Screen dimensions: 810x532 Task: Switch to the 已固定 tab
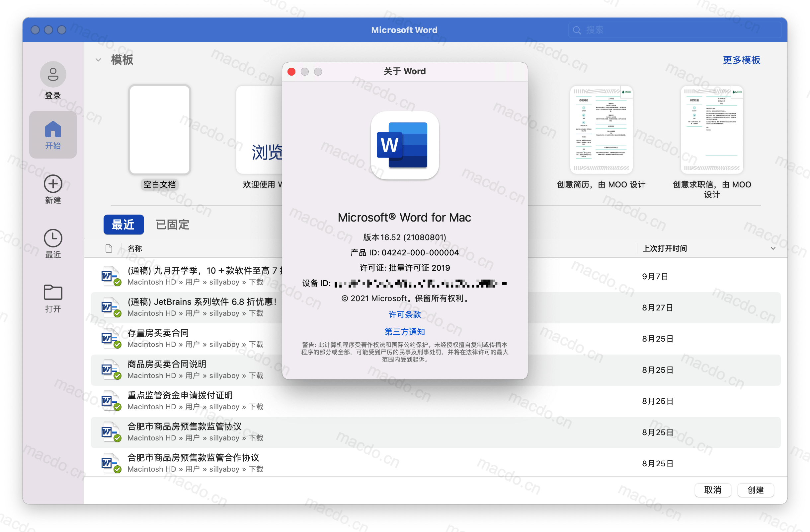coord(172,224)
